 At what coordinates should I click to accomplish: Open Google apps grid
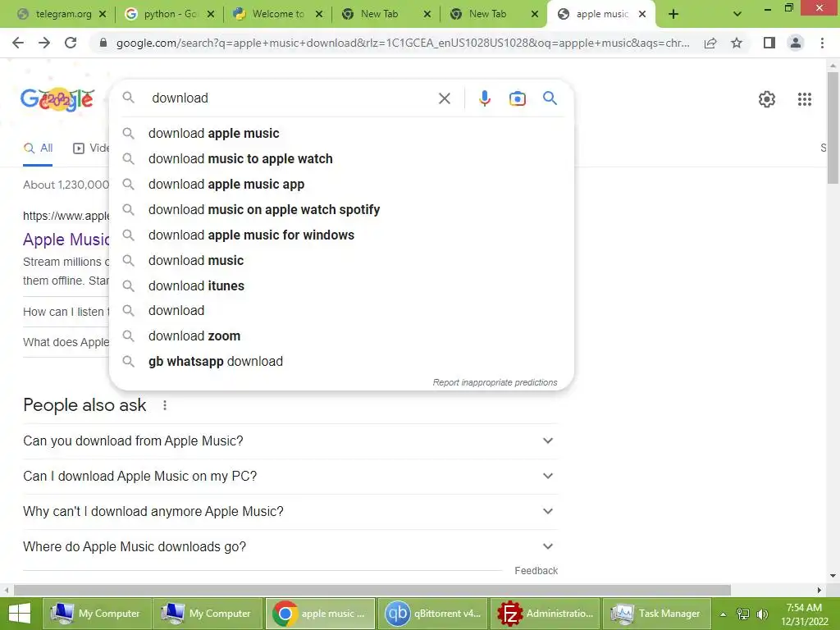(804, 99)
